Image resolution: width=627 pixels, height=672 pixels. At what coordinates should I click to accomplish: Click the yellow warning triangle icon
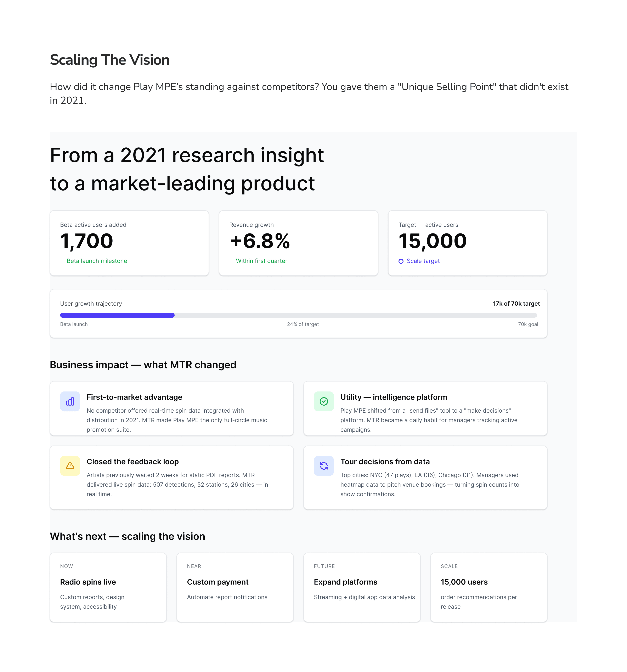coord(70,466)
